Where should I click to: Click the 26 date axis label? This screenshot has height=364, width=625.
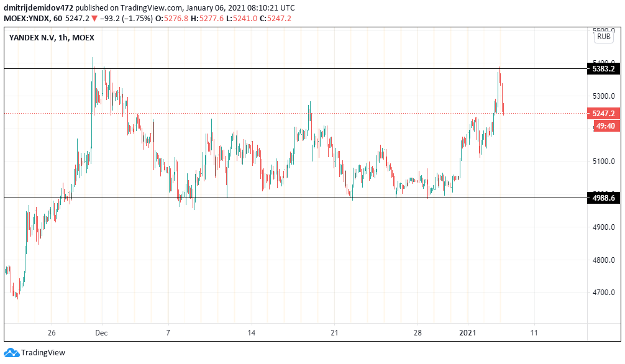coord(52,332)
